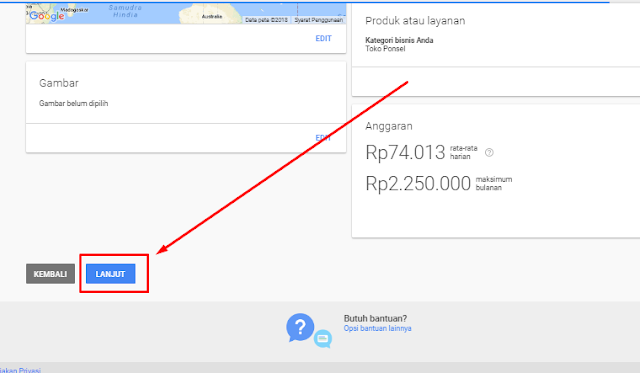Click the map thumbnail at the top
This screenshot has width=640, height=373.
[x=186, y=13]
